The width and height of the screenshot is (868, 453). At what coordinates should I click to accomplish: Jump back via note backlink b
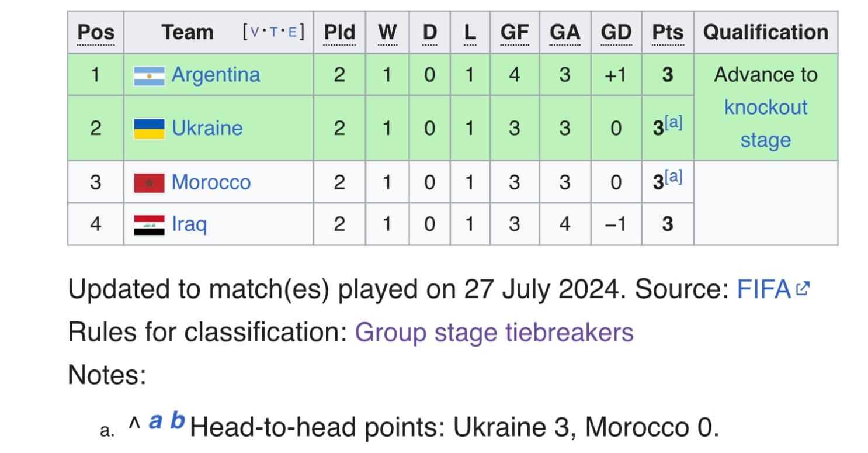pos(178,421)
